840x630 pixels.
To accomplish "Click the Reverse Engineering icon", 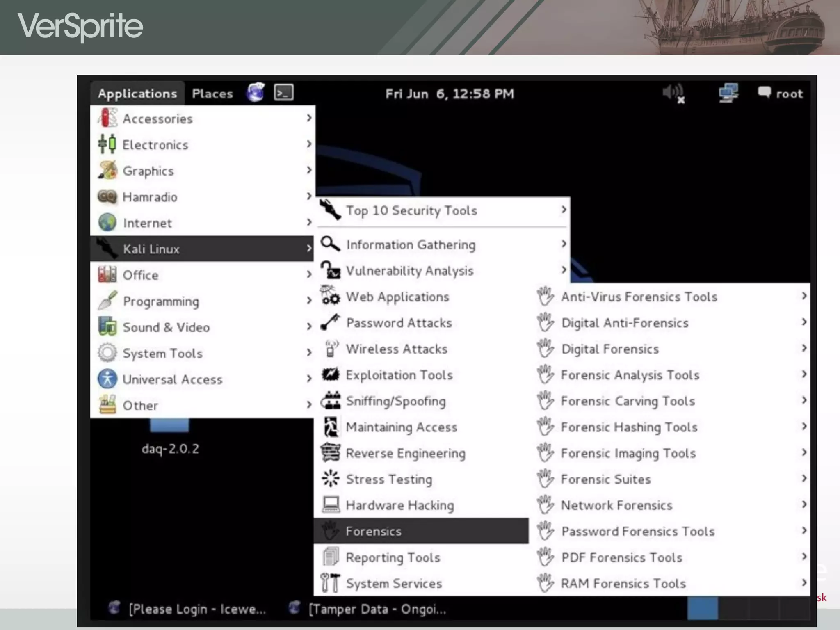I will pyautogui.click(x=331, y=453).
